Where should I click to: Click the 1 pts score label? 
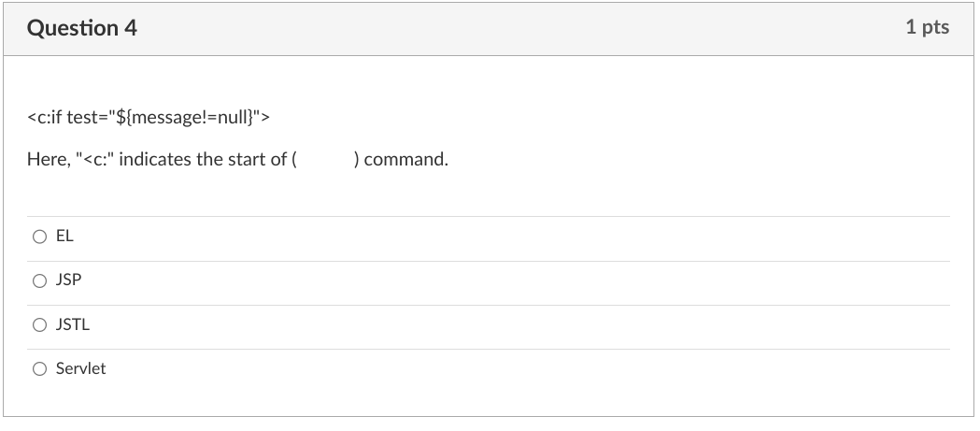(926, 28)
